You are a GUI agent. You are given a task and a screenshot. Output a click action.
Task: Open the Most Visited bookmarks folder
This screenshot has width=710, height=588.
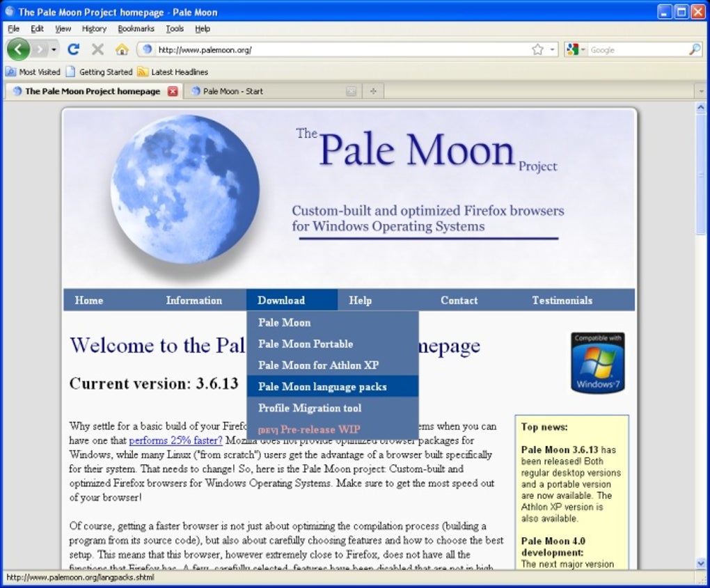(33, 72)
